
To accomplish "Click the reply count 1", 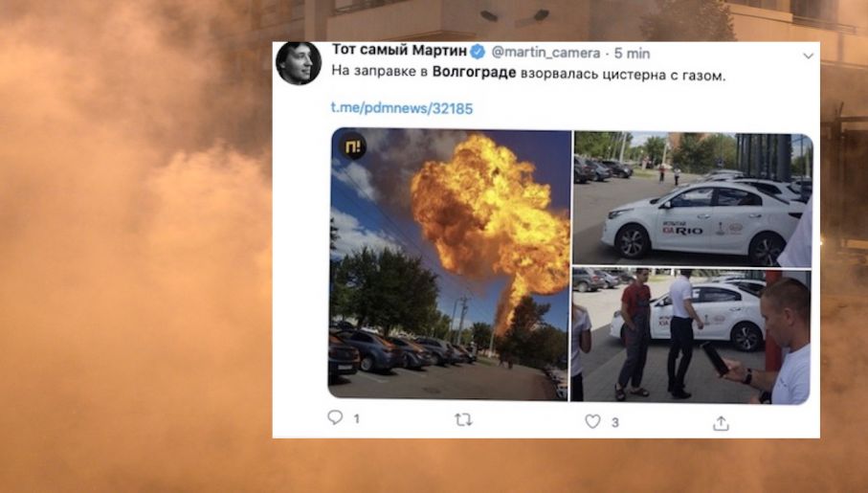I will pyautogui.click(x=357, y=418).
